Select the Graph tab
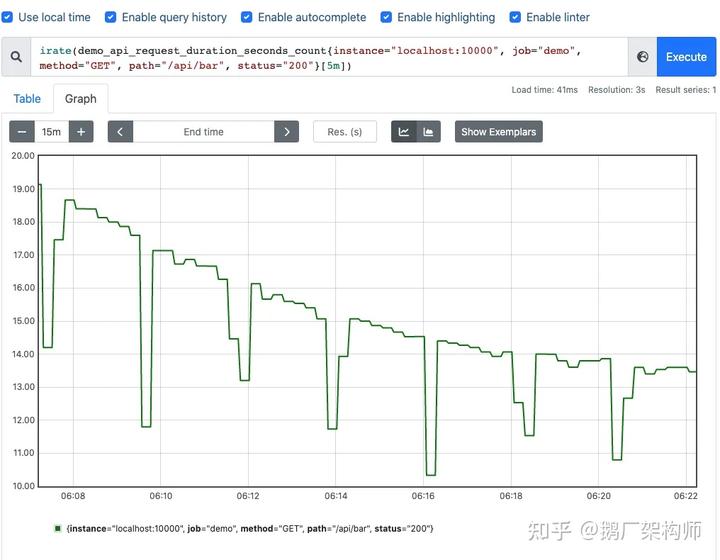The width and height of the screenshot is (720, 560). pos(81,99)
